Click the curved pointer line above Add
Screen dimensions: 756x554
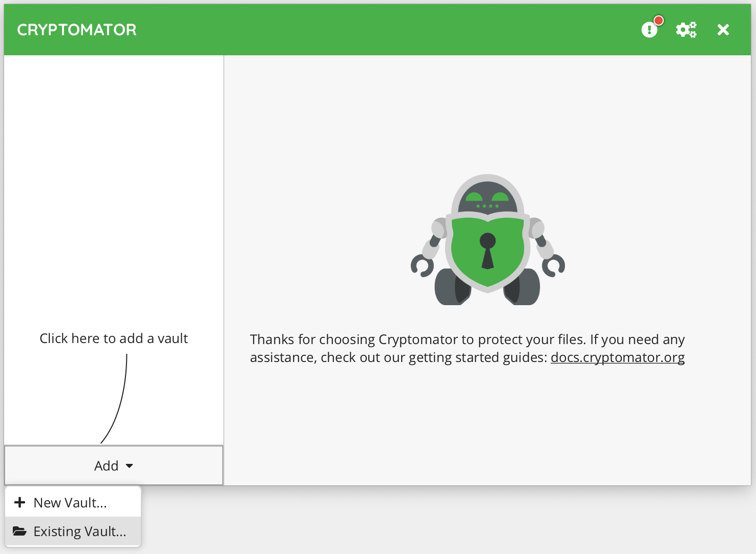pos(122,399)
